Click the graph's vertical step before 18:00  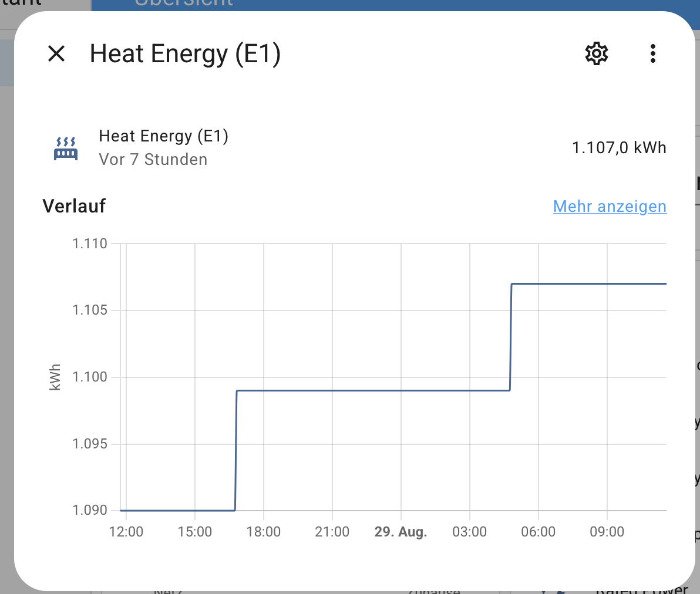(235, 450)
